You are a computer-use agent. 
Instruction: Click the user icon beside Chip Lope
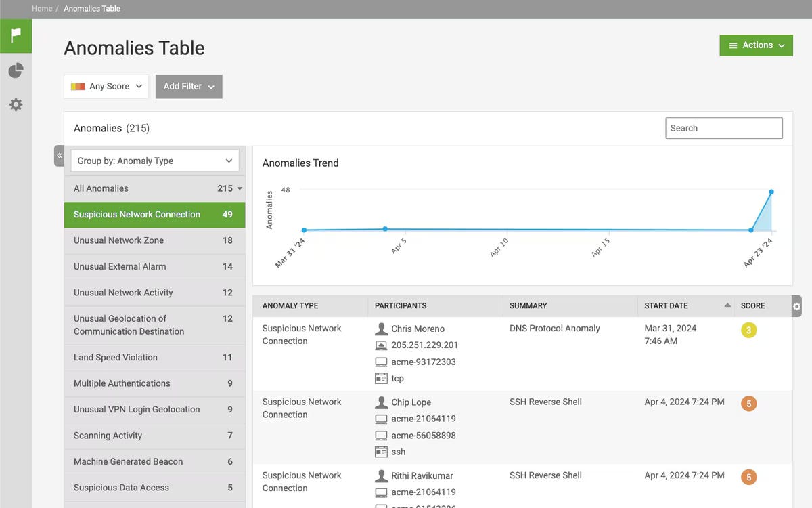coord(381,402)
